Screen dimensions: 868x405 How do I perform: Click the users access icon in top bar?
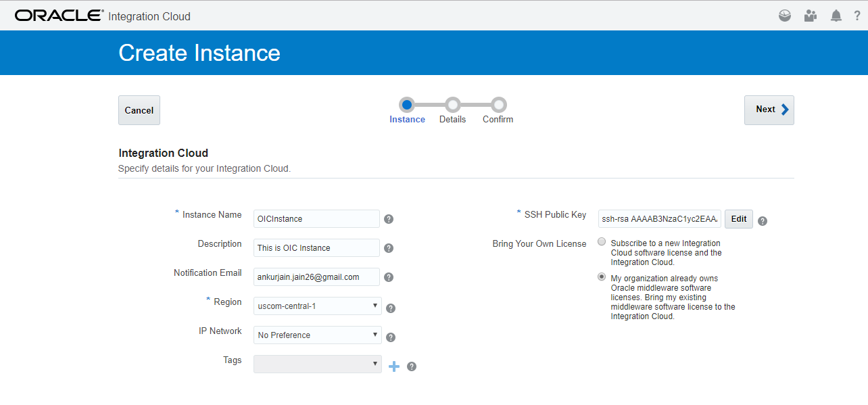(810, 15)
